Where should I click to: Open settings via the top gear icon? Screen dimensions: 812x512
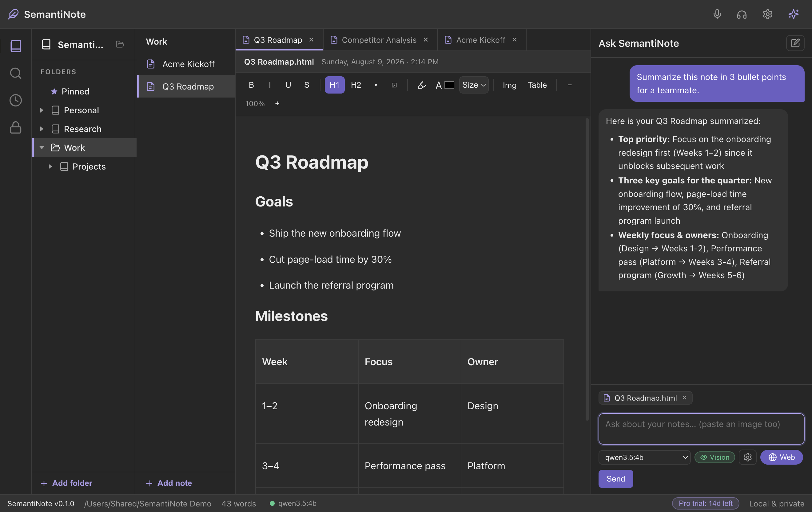(767, 14)
